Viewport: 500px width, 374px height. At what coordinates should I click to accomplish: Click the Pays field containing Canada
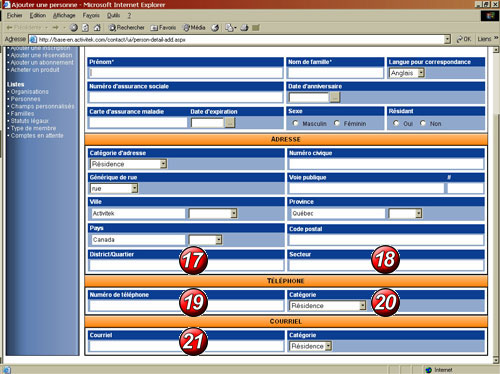pyautogui.click(x=138, y=240)
